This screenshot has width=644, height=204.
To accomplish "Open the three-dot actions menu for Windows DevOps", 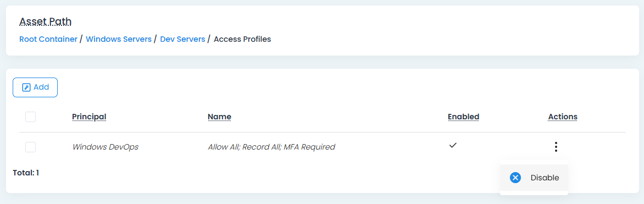I will [x=556, y=147].
